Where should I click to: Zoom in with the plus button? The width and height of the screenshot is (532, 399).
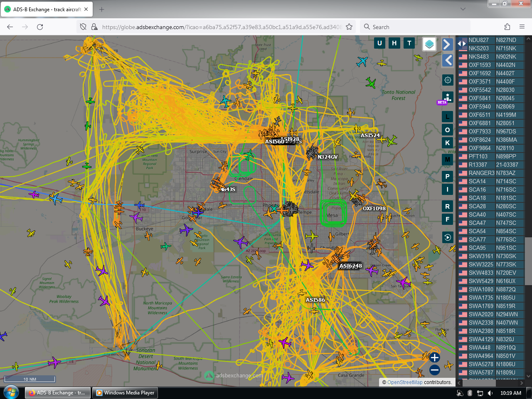435,357
